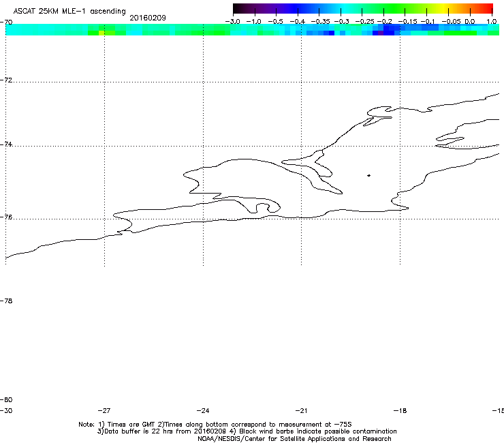Click the note line starting 'Note: 1) Times are GMT'
The width and height of the screenshot is (504, 443).
[215, 425]
